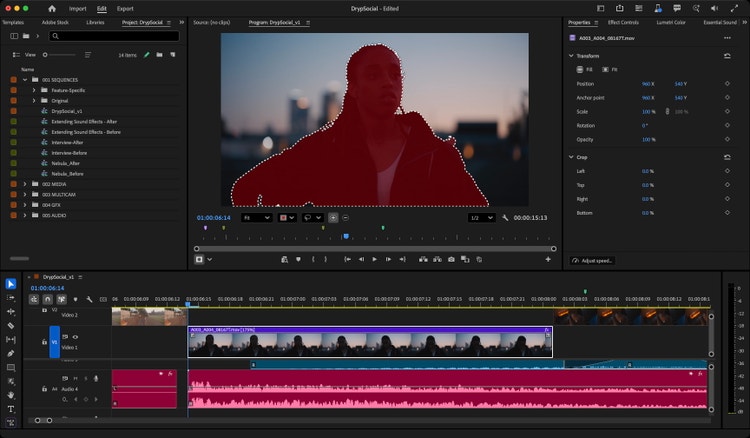This screenshot has height=438, width=750.
Task: Open the Fit zoom level dropdown
Action: point(256,218)
